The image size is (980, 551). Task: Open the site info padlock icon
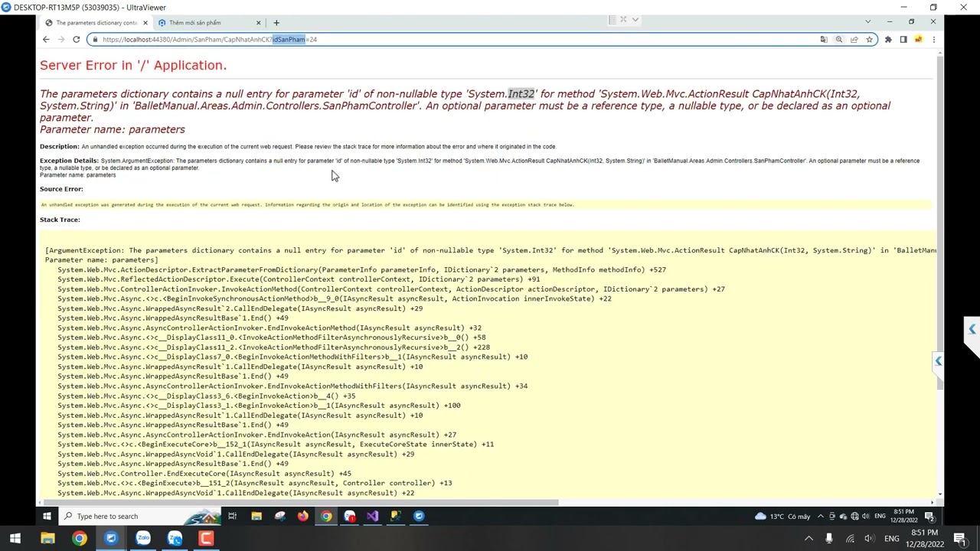(x=95, y=39)
